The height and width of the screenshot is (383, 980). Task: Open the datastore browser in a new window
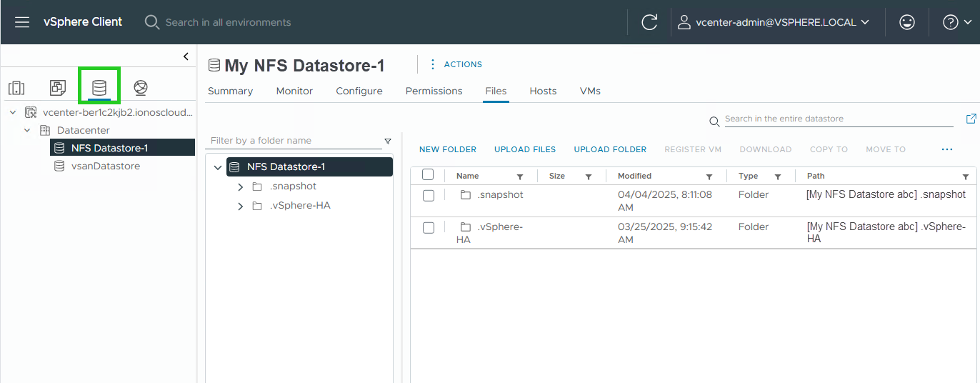[x=971, y=119]
